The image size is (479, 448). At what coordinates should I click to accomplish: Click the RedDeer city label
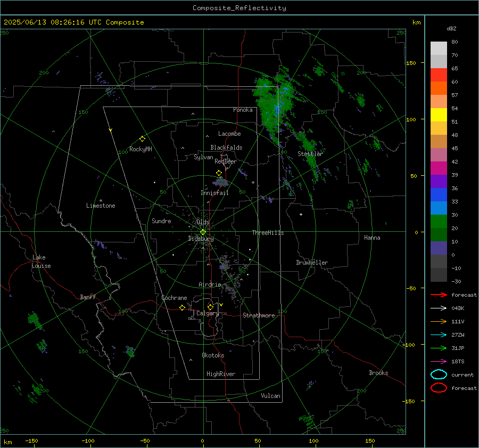pos(226,161)
